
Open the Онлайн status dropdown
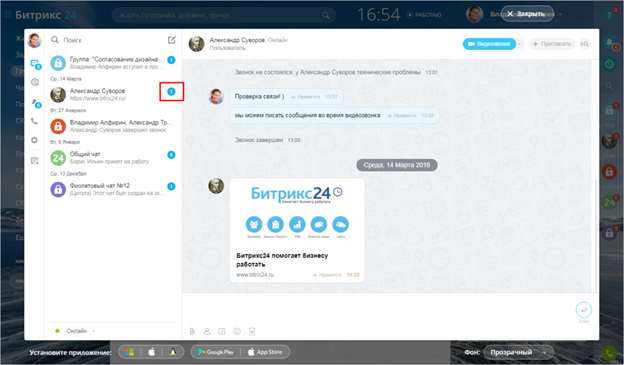(76, 331)
